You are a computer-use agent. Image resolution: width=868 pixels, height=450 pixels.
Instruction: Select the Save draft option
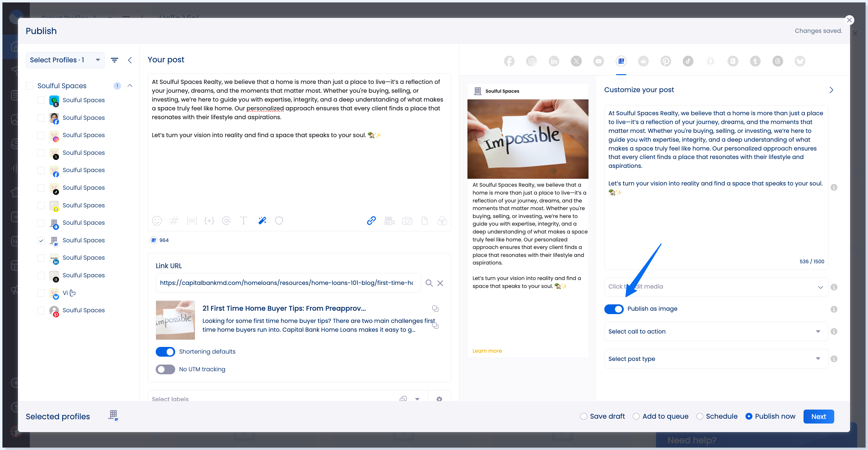tap(584, 416)
